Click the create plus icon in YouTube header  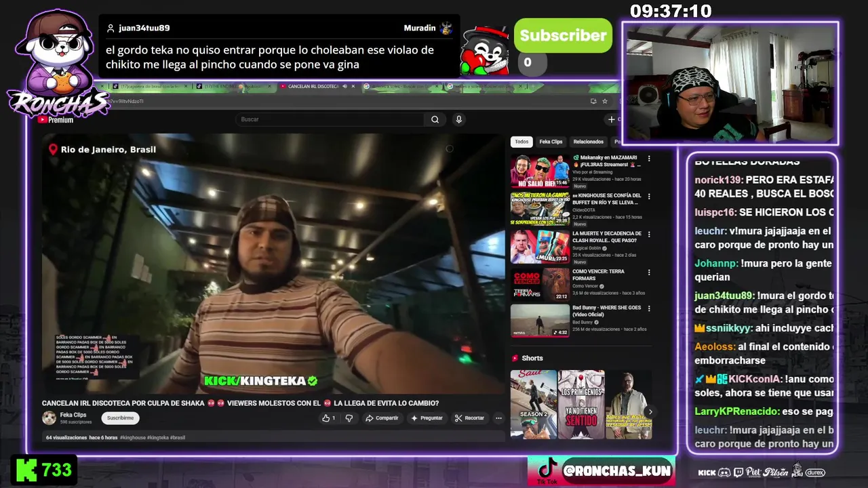point(612,119)
